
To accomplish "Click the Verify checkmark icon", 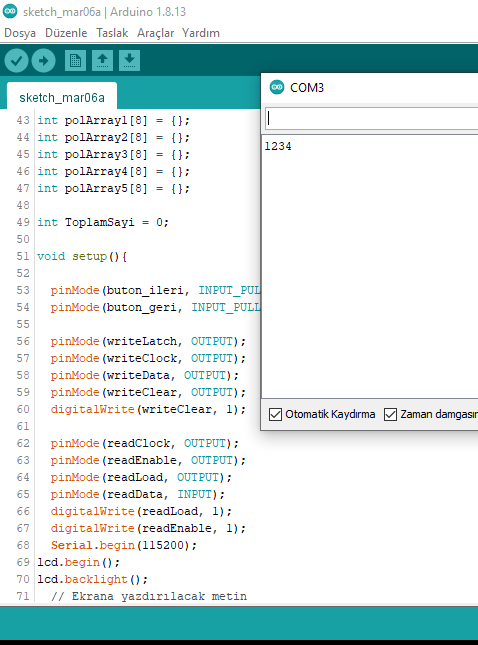I will click(x=16, y=61).
